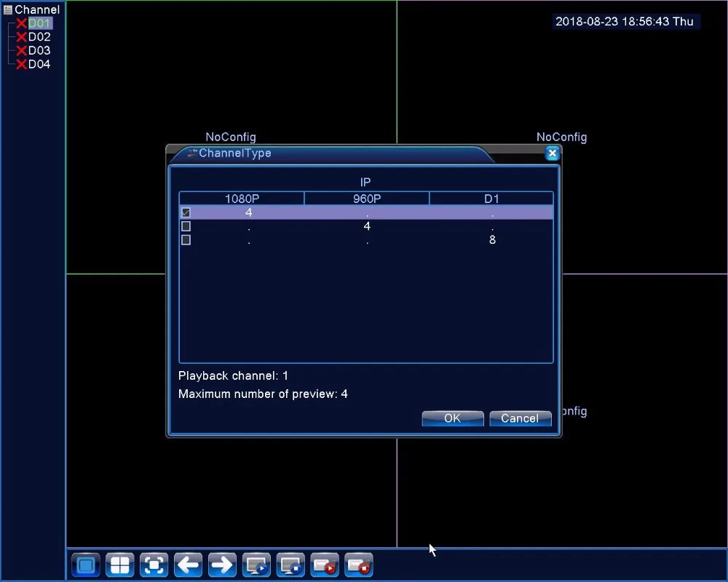Toggle full screen view
728x582 pixels.
[x=154, y=565]
